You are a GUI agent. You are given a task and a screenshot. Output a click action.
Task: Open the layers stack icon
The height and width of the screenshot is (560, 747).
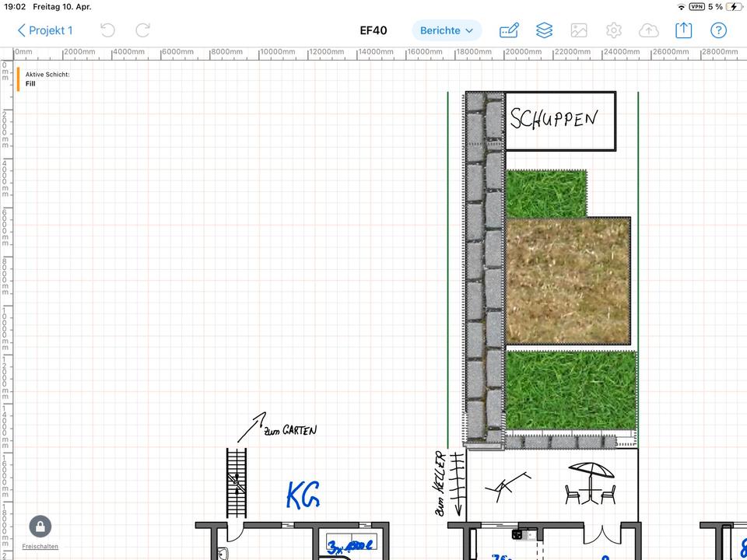tap(544, 30)
